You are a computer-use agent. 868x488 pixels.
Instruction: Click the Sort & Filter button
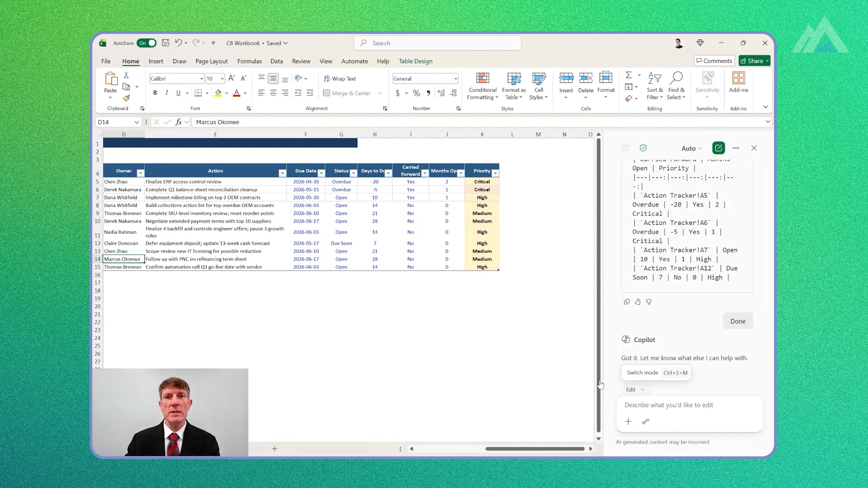(x=655, y=86)
